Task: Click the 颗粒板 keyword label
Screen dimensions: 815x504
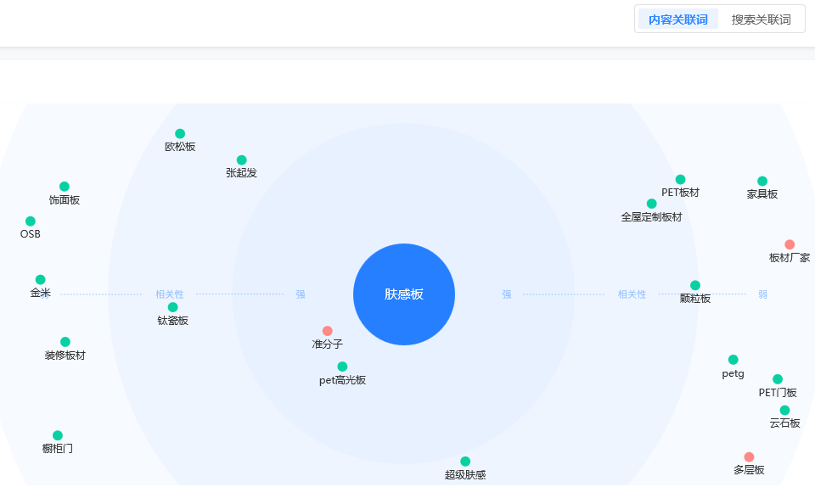Action: click(x=695, y=299)
